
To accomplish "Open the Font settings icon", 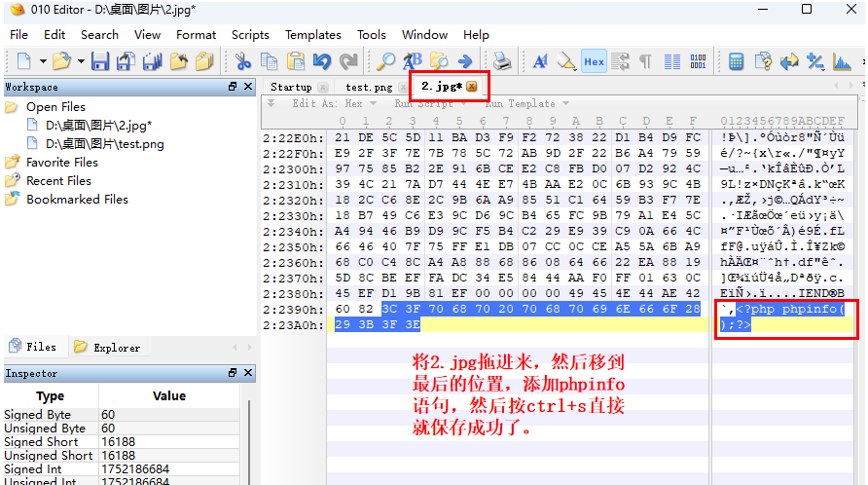I will 540,61.
